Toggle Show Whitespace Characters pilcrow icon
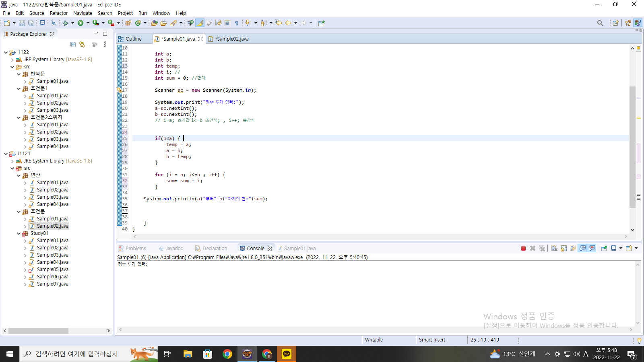Viewport: 644px width, 362px height. (x=237, y=23)
